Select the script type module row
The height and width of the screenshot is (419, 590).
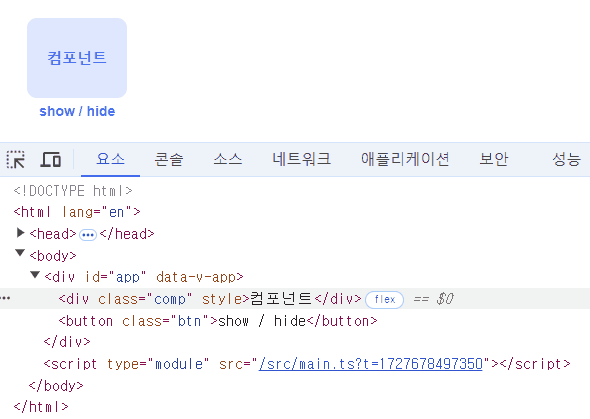[307, 364]
